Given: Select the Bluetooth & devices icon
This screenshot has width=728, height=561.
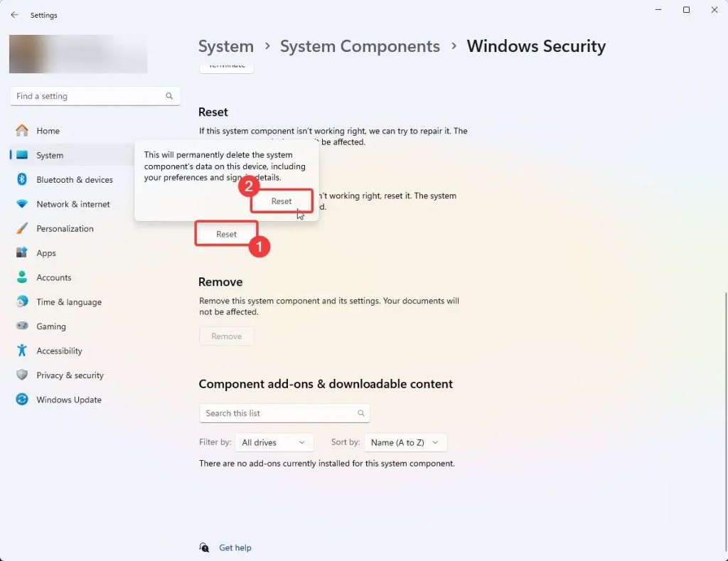Looking at the screenshot, I should (x=22, y=179).
